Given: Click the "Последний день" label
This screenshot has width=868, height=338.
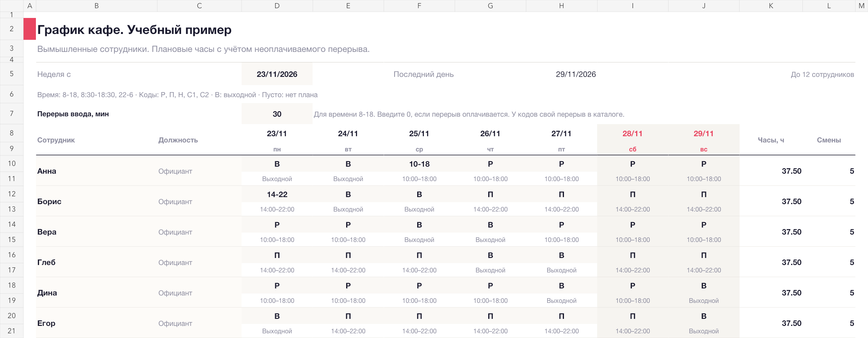Looking at the screenshot, I should click(423, 74).
